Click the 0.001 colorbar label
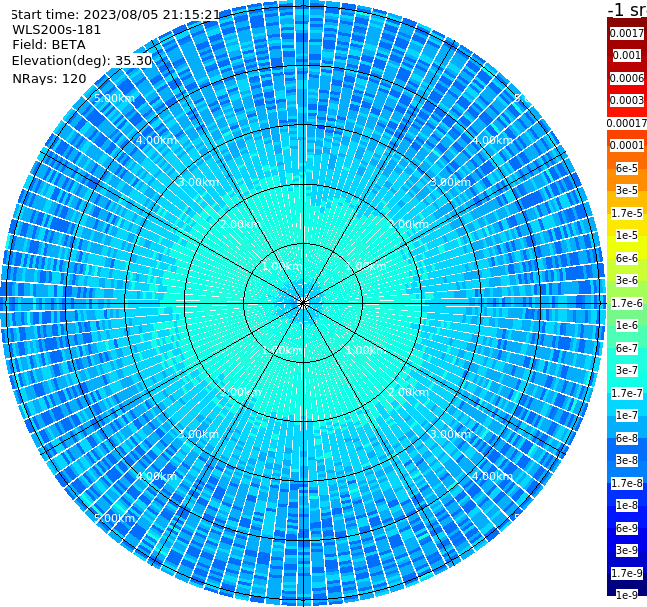 (x=627, y=55)
